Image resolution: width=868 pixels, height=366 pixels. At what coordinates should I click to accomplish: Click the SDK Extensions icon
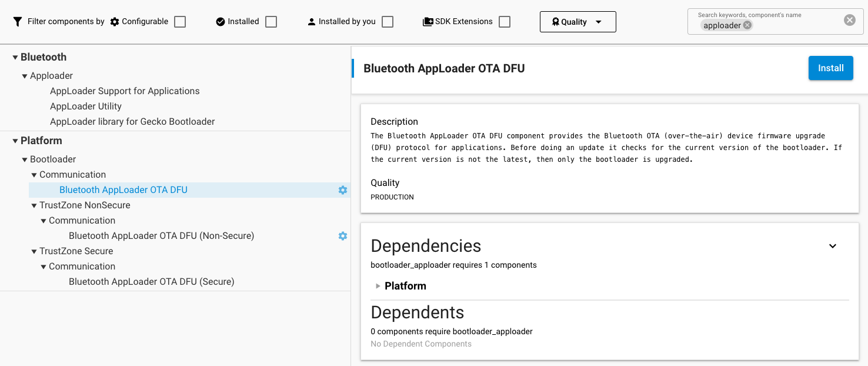point(426,21)
